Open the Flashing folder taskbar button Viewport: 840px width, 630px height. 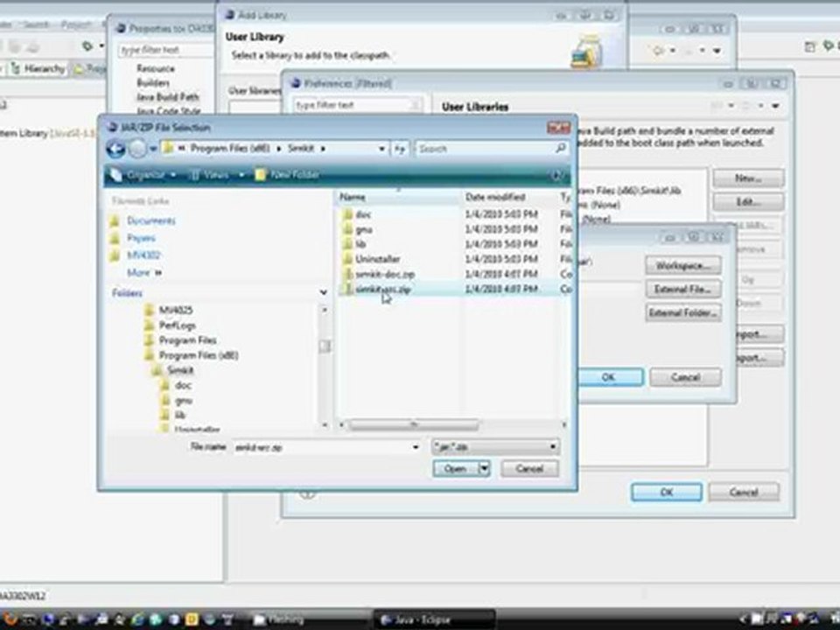308,619
